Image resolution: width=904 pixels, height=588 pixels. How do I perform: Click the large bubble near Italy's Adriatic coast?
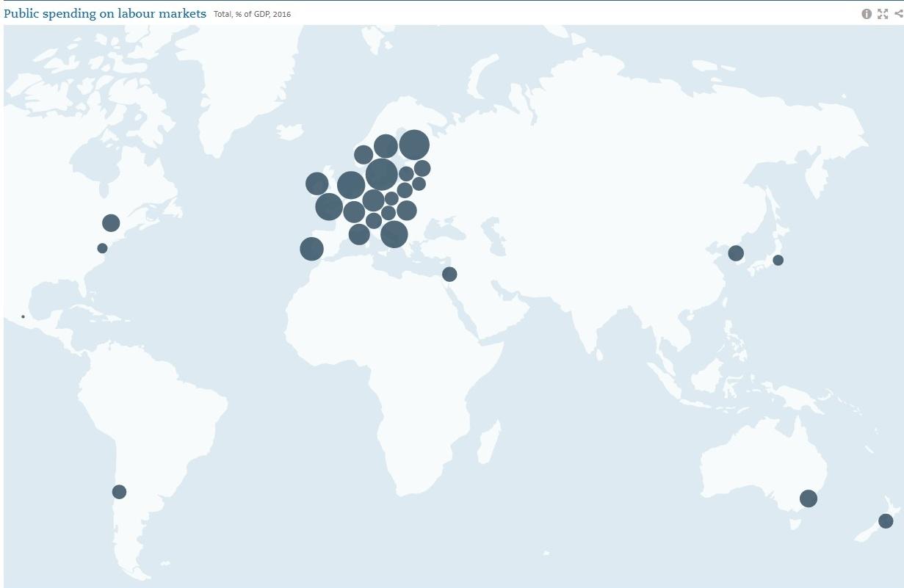[x=394, y=234]
